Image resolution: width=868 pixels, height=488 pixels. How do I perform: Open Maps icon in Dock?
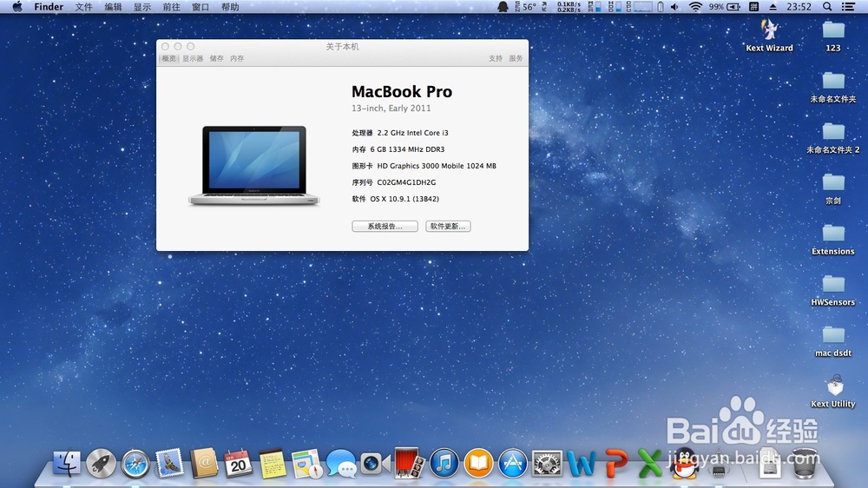306,463
